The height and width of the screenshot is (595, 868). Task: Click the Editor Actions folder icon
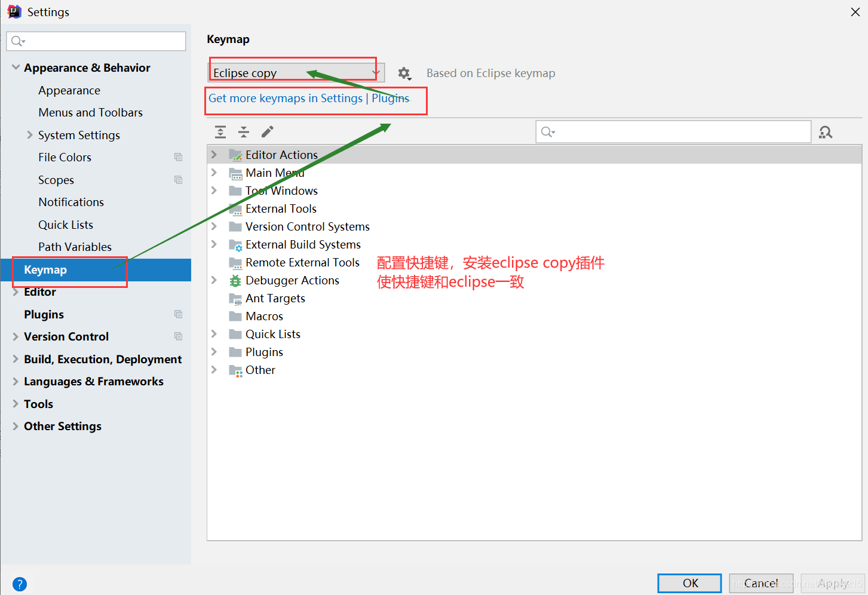click(235, 155)
